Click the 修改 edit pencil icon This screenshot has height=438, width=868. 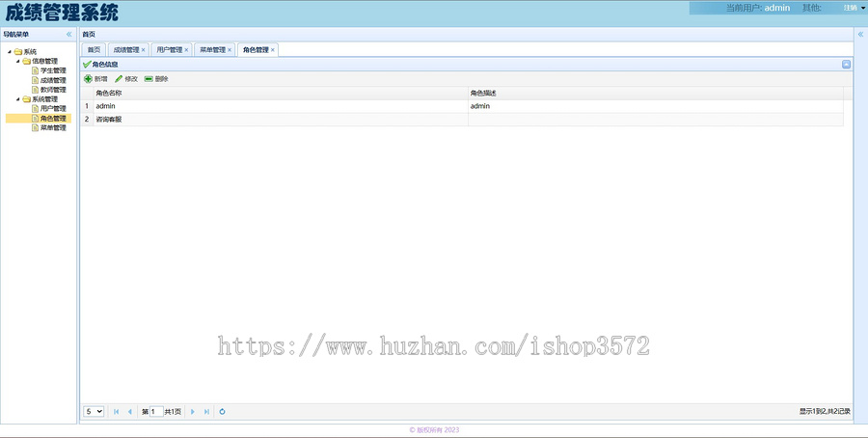pyautogui.click(x=119, y=79)
